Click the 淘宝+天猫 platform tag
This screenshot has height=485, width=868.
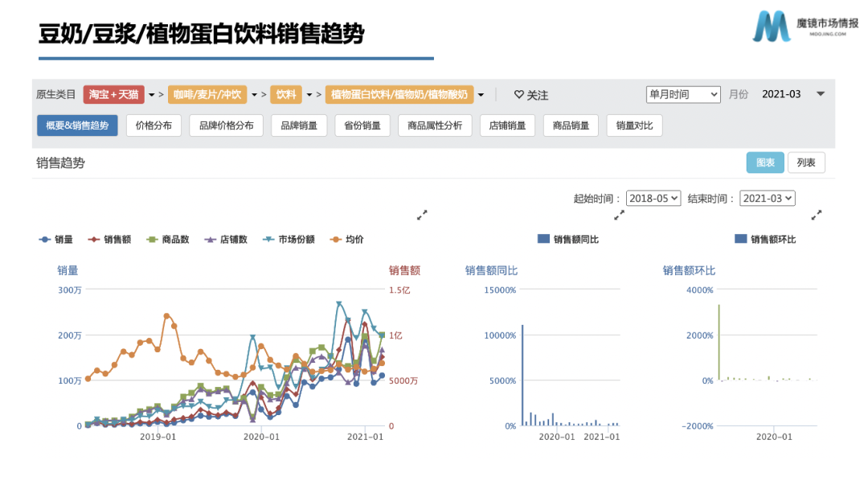(113, 95)
